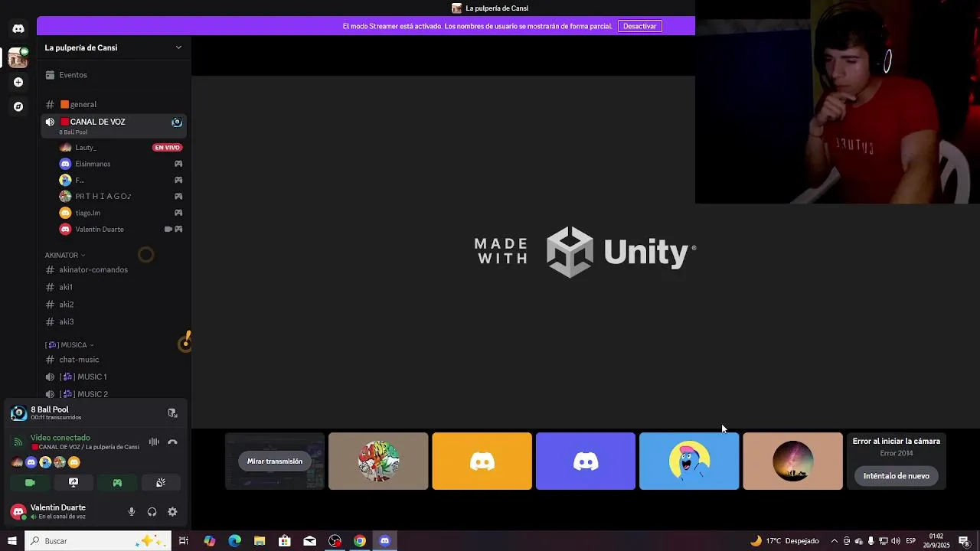Open Task View on the taskbar
Screen dimensions: 980x551
click(184, 541)
